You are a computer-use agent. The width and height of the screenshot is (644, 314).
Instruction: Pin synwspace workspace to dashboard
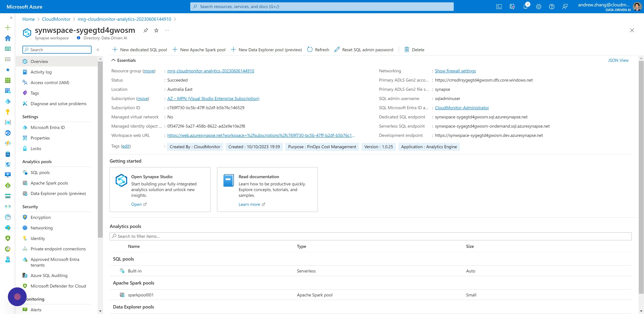click(x=146, y=30)
